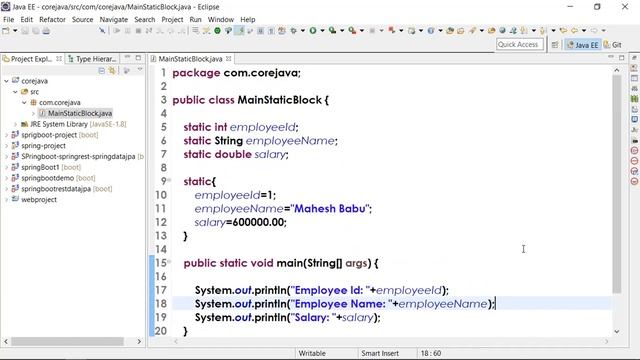Viewport: 640px width, 360px height.
Task: Click the Suspend debug icon
Action: (x=127, y=31)
